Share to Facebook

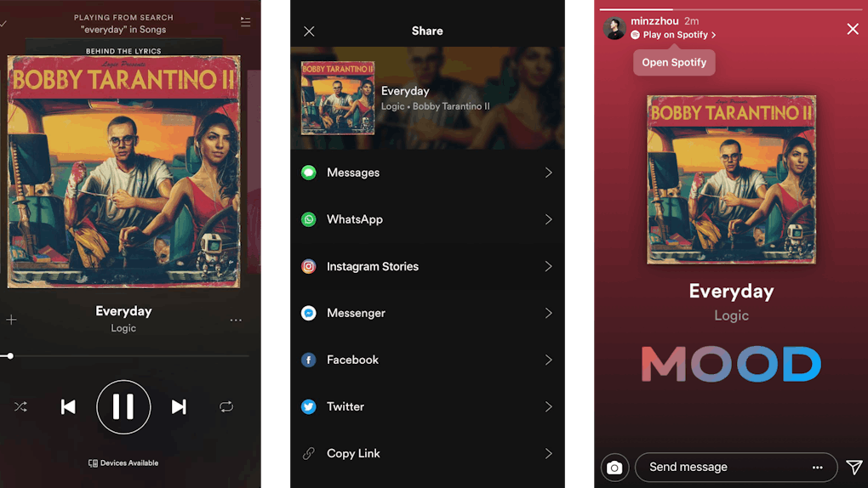point(427,360)
